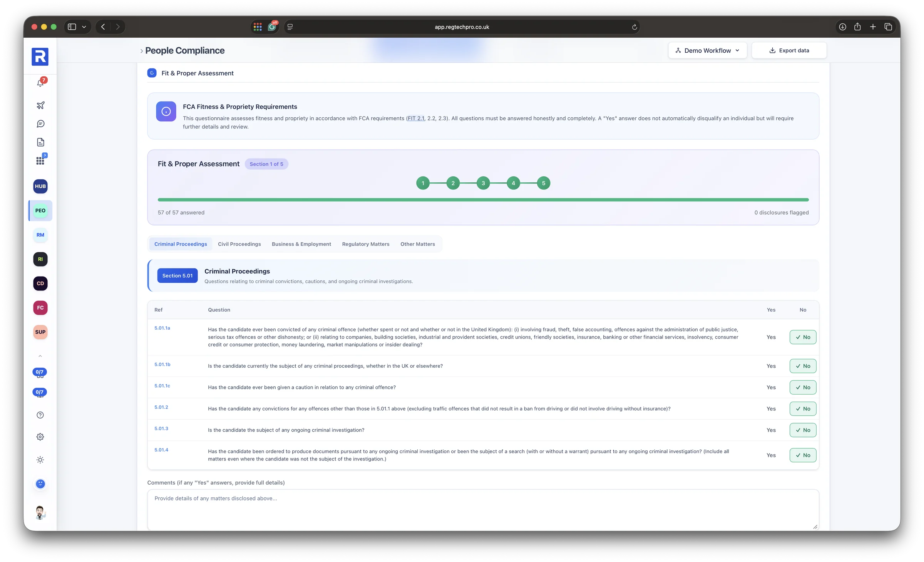Select No for question 5.01.1a
924x562 pixels.
point(803,337)
